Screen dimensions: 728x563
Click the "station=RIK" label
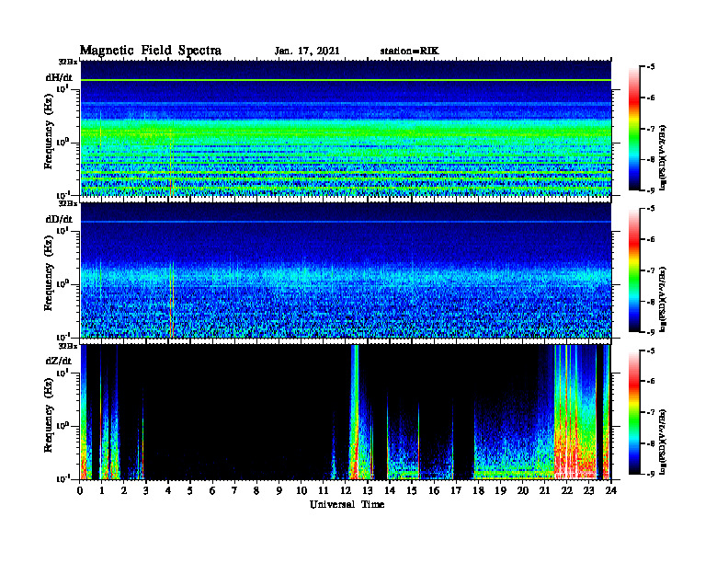click(409, 52)
